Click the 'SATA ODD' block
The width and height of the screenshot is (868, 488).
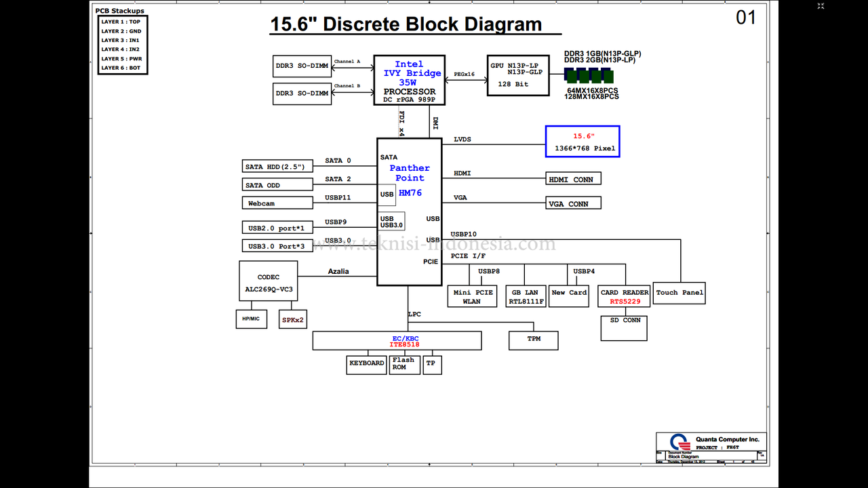coord(277,185)
